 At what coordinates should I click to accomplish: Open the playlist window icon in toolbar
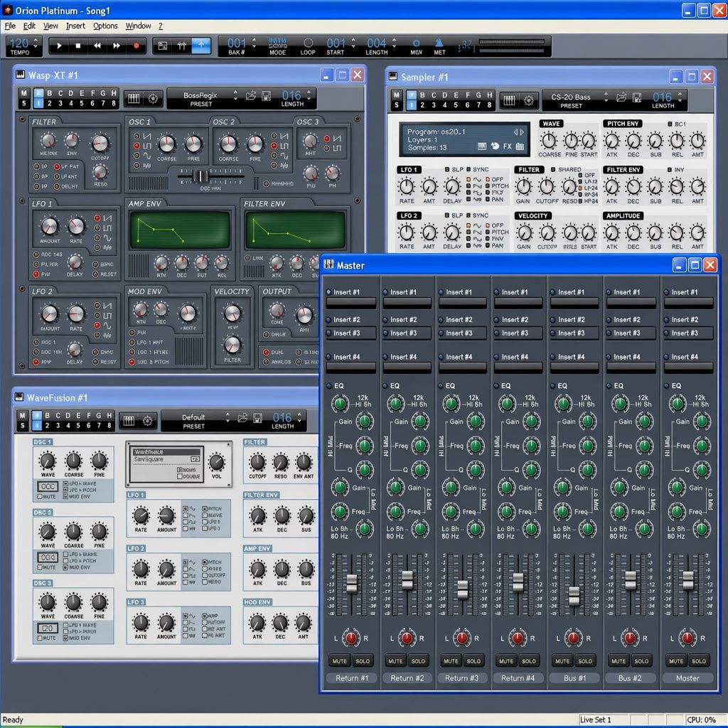(163, 46)
